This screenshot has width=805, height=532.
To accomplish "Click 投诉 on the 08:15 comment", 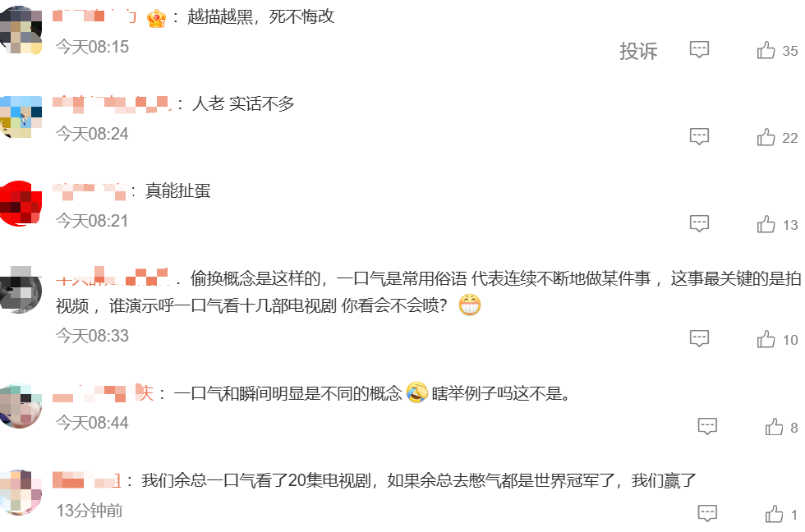I will [x=638, y=51].
